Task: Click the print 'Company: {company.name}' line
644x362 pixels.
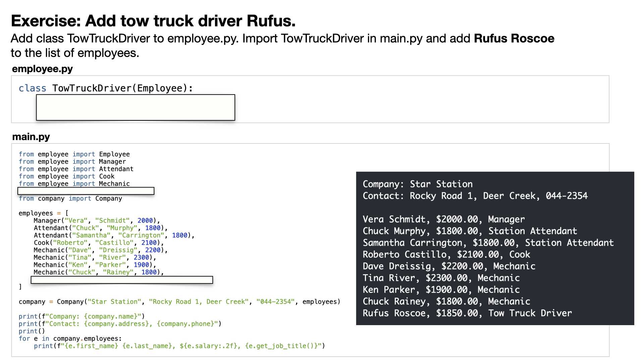Action: [x=82, y=316]
